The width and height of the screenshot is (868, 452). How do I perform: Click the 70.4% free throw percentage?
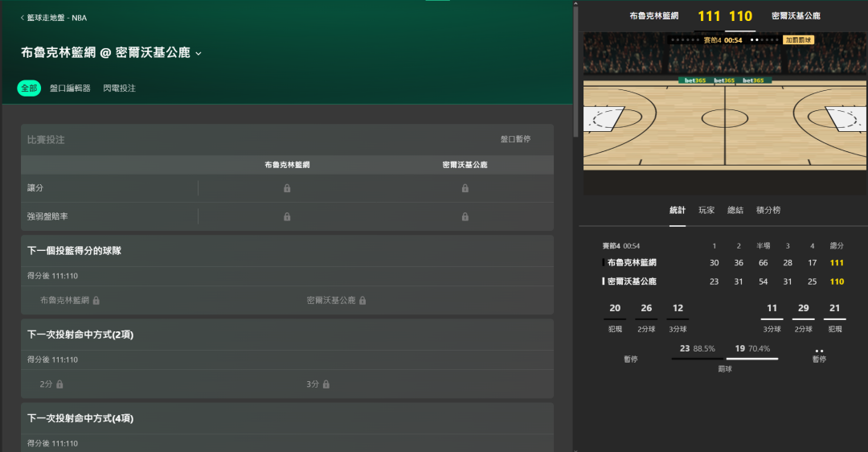[x=759, y=349]
